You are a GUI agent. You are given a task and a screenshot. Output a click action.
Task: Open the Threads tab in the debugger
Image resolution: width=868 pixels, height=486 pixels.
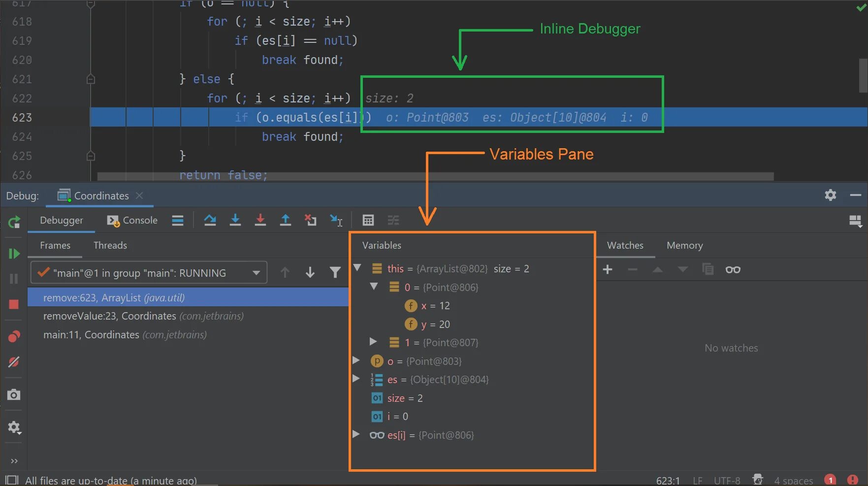click(x=110, y=245)
